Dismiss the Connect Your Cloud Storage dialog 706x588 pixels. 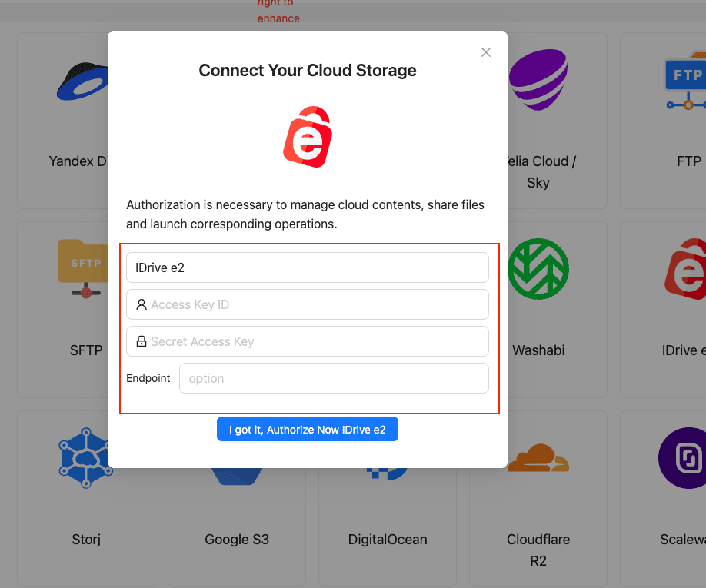(485, 52)
